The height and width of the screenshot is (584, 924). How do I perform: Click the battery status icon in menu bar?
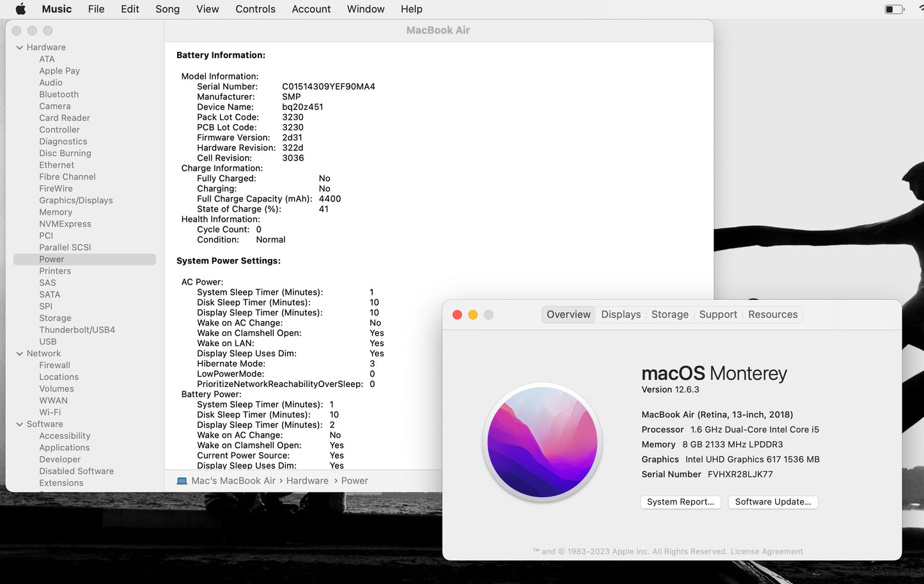893,9
